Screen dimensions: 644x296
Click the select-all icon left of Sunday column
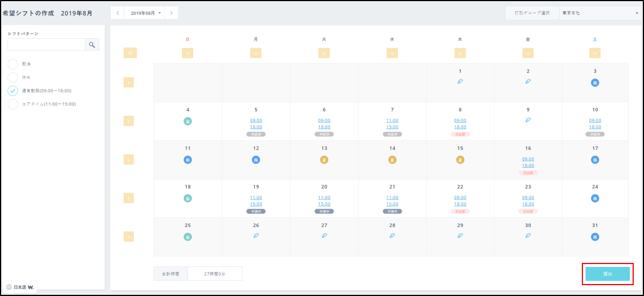[x=130, y=53]
